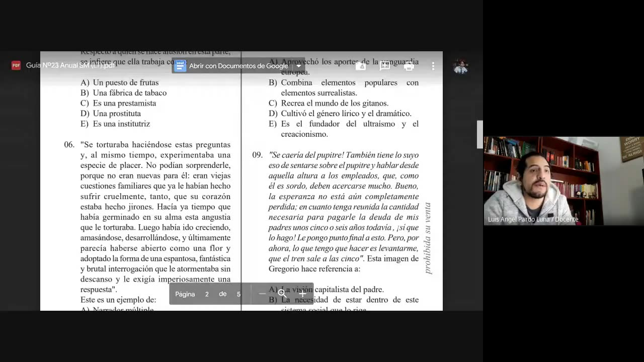Click the account avatar in the viewer toolbar

click(460, 66)
